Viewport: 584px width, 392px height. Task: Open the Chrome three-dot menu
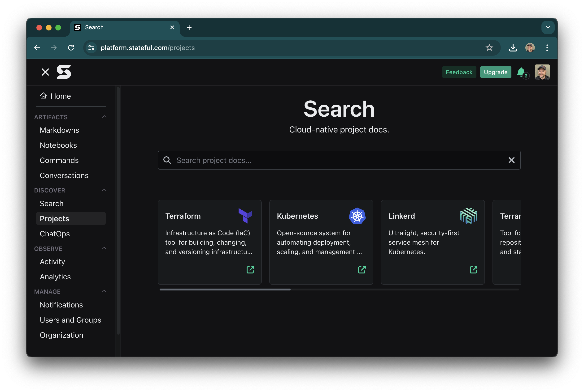(547, 47)
